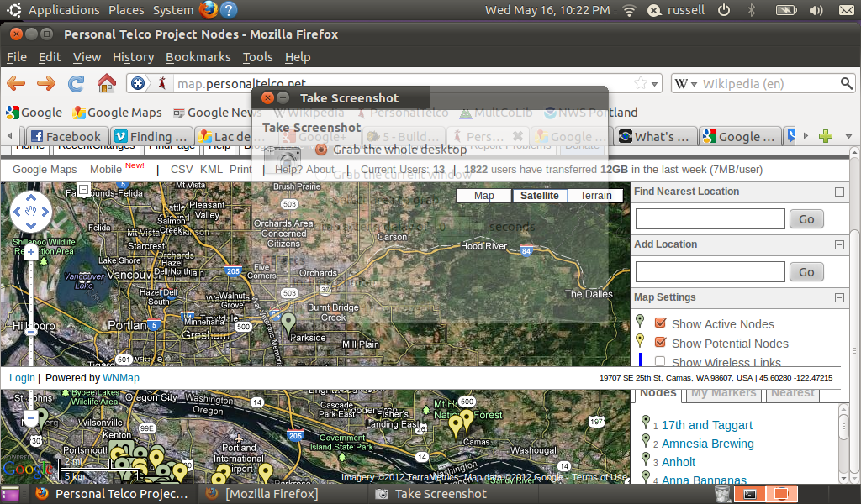Open the blue Help icon in the top panel
This screenshot has height=504, width=861.
pos(229,10)
